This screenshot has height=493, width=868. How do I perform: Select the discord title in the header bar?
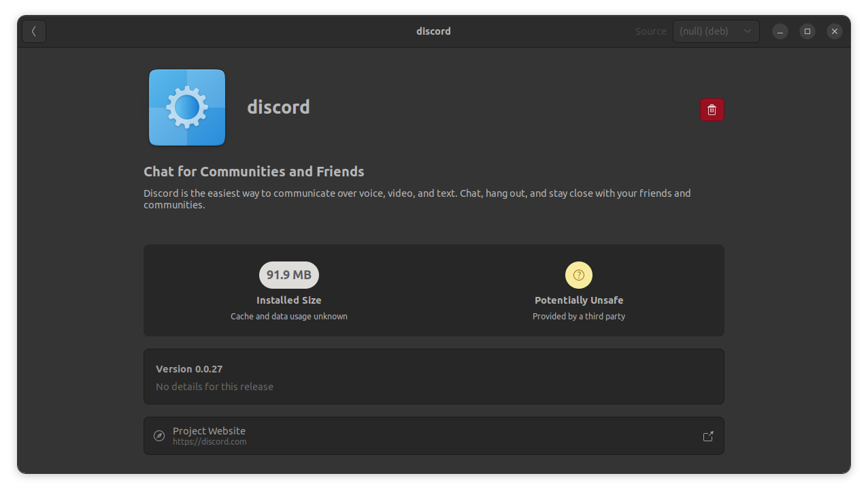coord(433,31)
